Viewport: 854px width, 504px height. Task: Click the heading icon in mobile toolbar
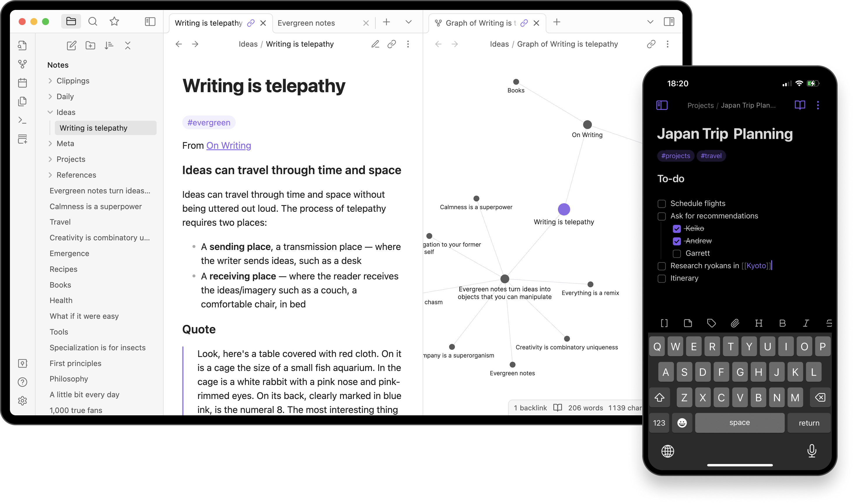(x=758, y=323)
